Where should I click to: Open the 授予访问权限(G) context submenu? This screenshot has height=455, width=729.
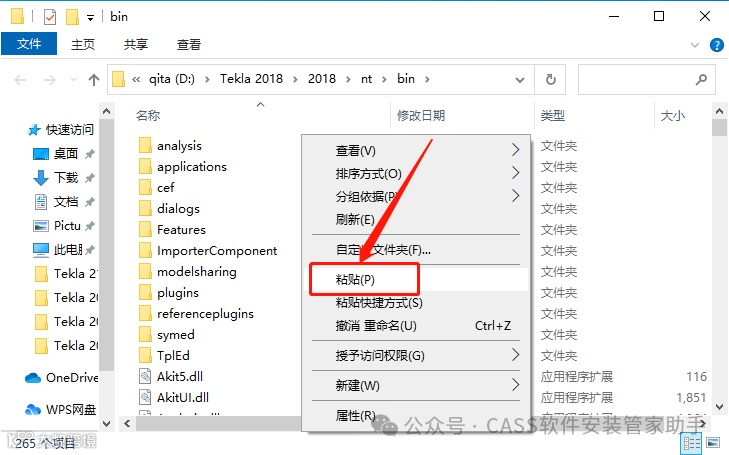click(x=416, y=356)
